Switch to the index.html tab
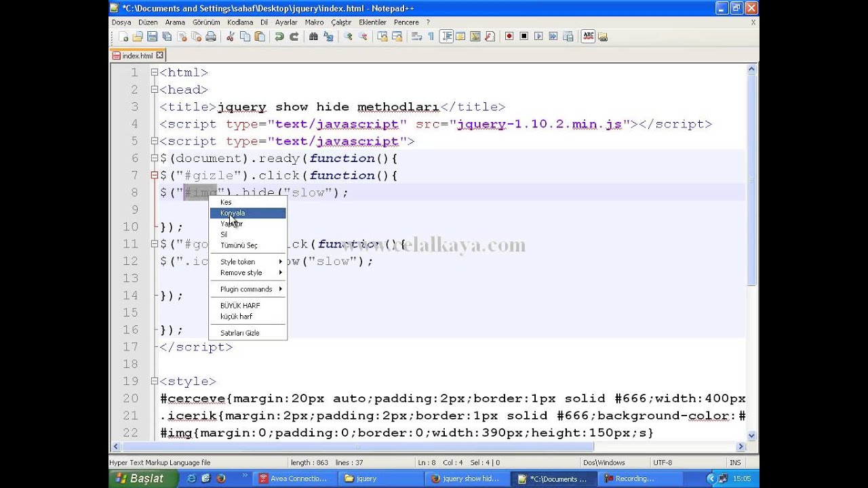This screenshot has width=868, height=488. coord(138,56)
